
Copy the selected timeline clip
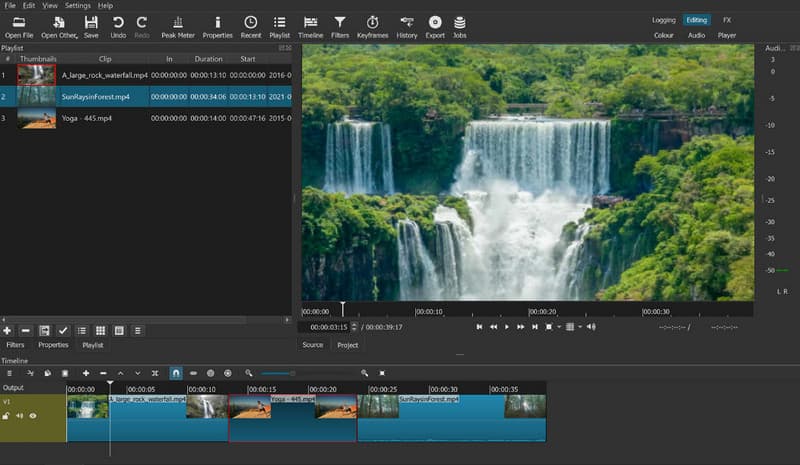[x=47, y=373]
